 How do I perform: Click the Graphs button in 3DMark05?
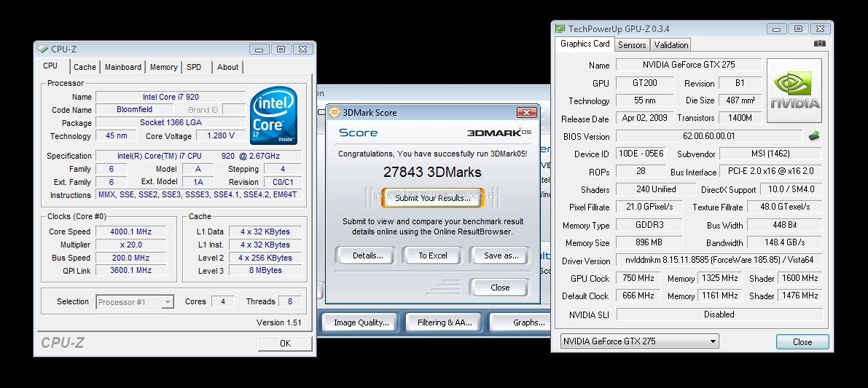click(520, 322)
